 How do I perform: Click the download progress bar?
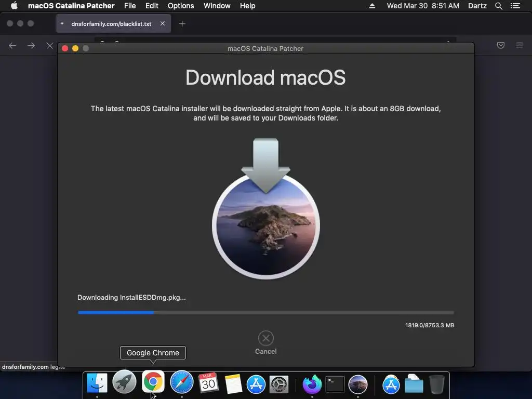(x=265, y=312)
